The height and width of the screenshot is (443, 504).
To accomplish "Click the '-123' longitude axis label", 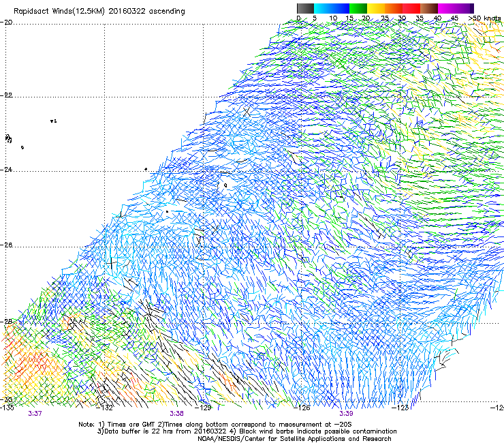I will 400,408.
